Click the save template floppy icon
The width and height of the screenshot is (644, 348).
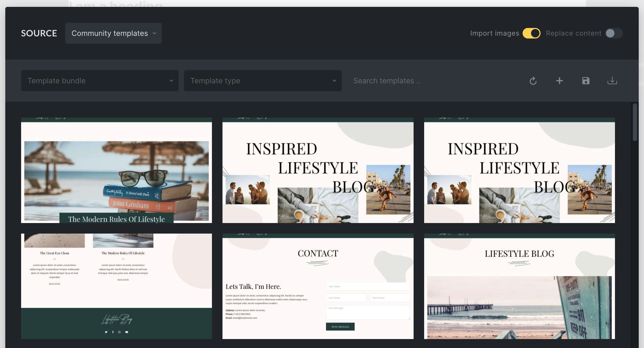(x=586, y=81)
